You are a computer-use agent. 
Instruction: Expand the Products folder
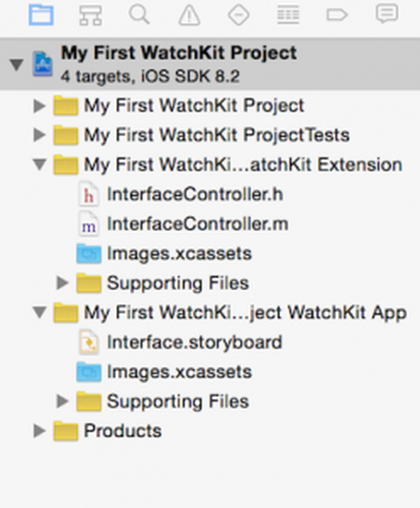(x=39, y=431)
